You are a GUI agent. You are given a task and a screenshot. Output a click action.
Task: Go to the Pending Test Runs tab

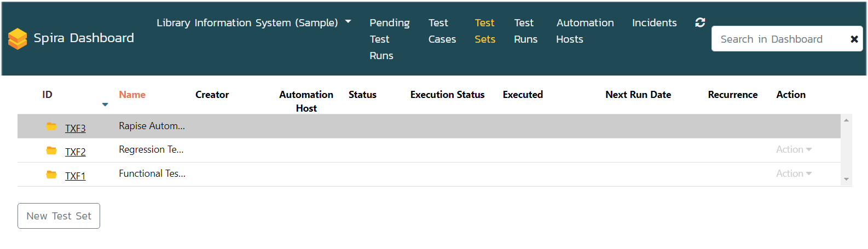389,39
